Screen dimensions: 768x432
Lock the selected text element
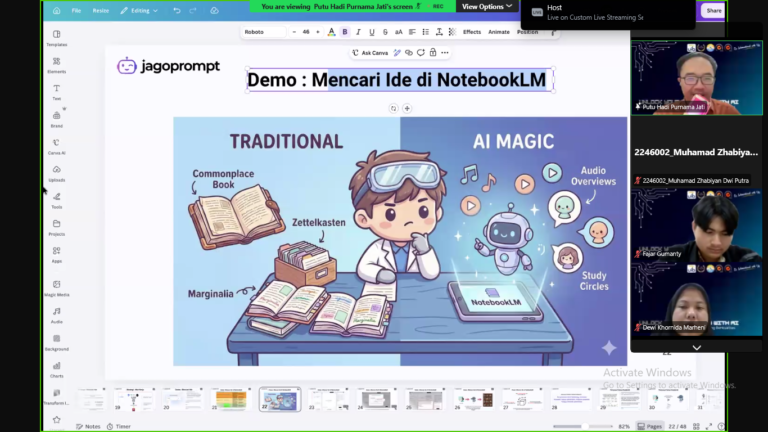(x=433, y=53)
